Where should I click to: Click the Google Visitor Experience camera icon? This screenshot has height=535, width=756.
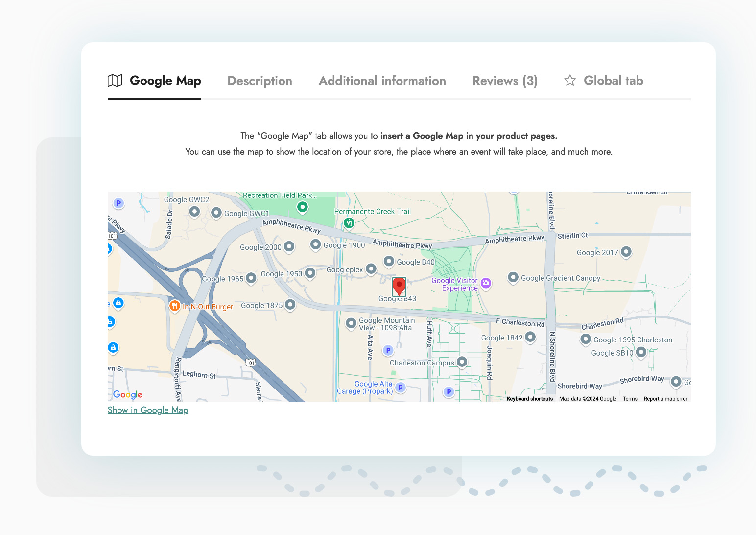pos(486,283)
